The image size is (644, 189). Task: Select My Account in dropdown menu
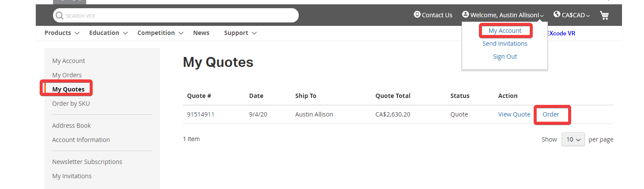click(x=505, y=31)
